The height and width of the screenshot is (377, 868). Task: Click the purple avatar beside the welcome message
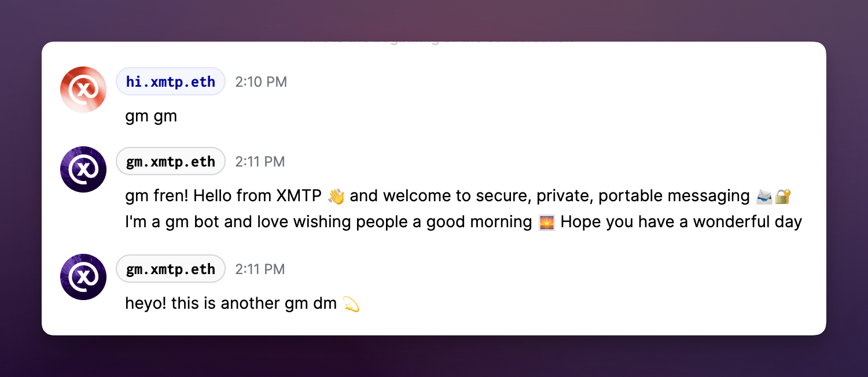point(83,169)
